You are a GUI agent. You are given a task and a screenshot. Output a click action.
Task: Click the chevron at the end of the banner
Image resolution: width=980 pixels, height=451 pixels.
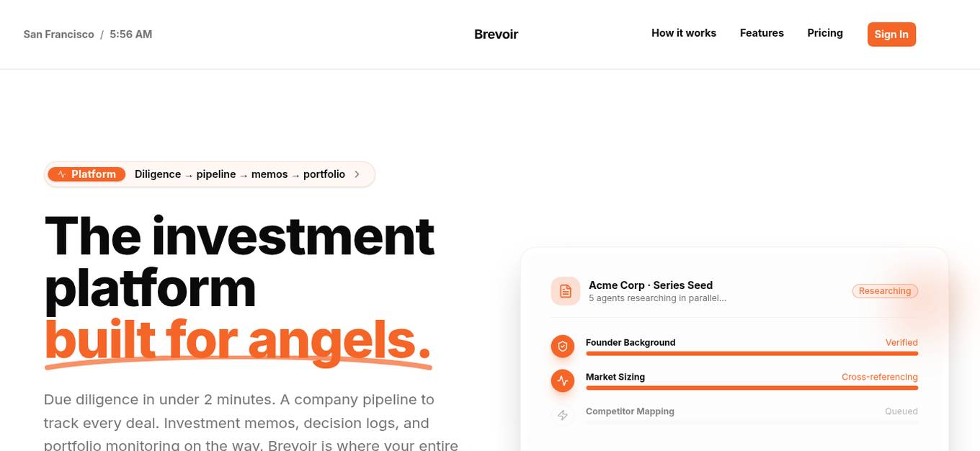click(x=357, y=174)
